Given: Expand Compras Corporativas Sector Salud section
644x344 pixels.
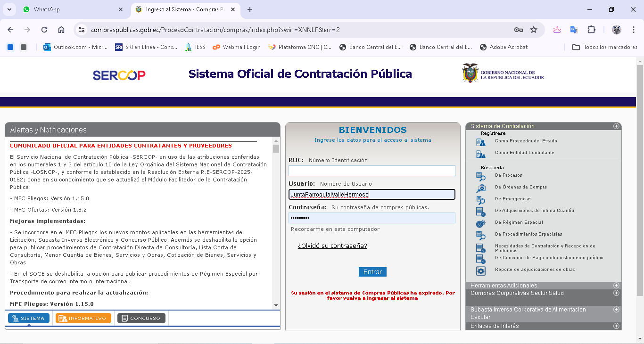Looking at the screenshot, I should coord(616,293).
